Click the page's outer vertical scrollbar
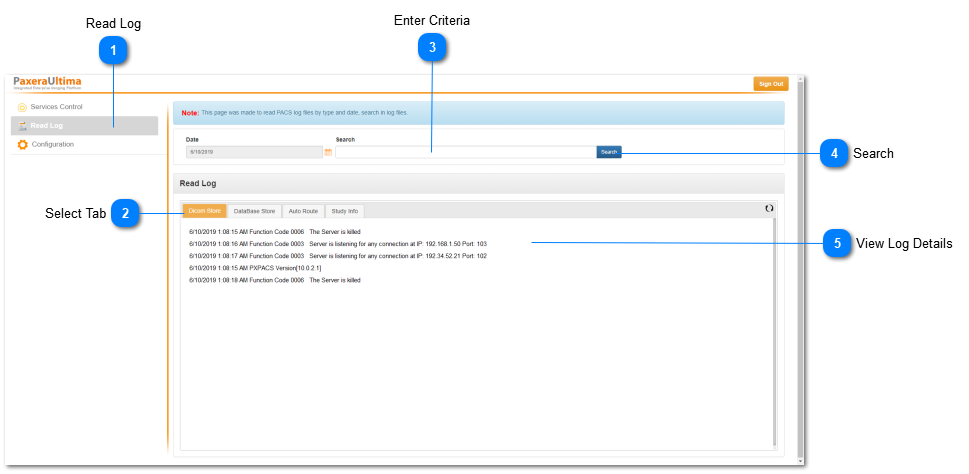The image size is (969, 474). 799,270
